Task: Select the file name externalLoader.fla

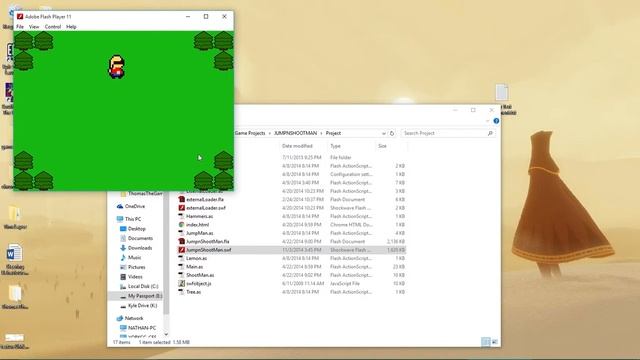Action: tap(205, 200)
